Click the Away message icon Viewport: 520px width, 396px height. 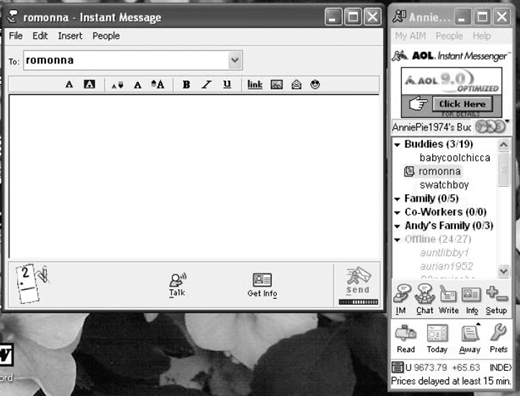tap(470, 339)
